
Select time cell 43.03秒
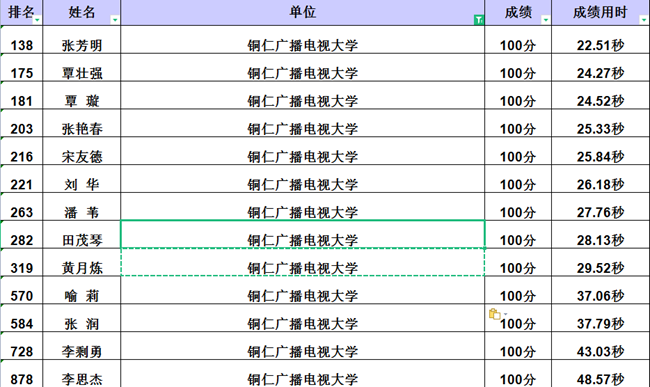600,346
